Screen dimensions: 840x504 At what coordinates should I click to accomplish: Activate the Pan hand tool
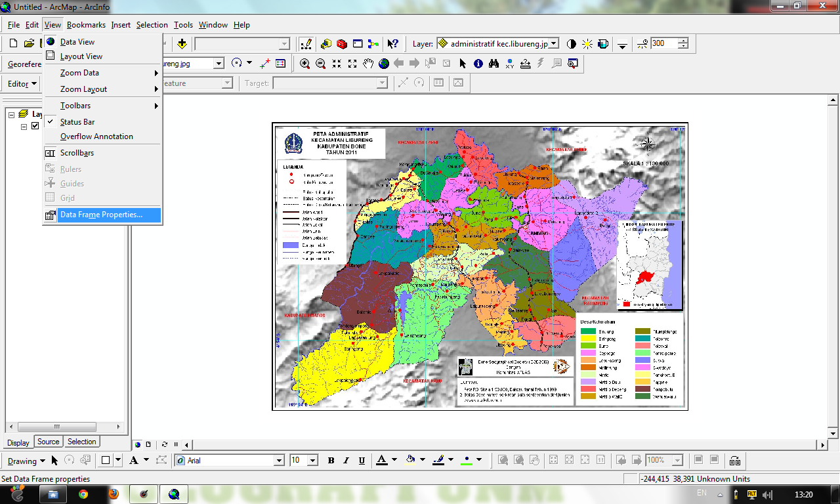point(368,64)
